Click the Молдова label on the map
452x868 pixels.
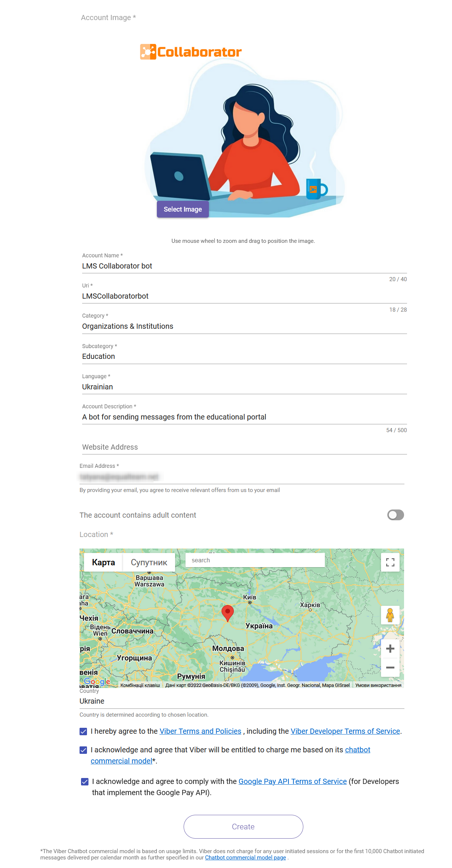[228, 649]
